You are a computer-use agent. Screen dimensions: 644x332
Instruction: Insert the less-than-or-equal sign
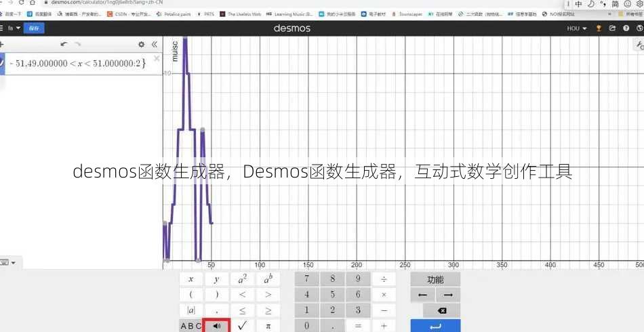coord(242,311)
